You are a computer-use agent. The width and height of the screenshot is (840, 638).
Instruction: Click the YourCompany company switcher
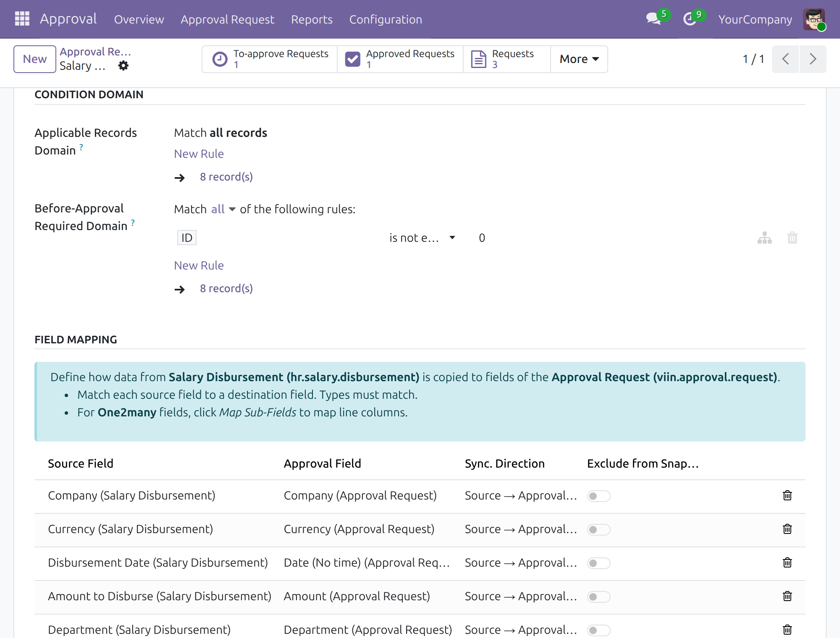[x=755, y=19]
